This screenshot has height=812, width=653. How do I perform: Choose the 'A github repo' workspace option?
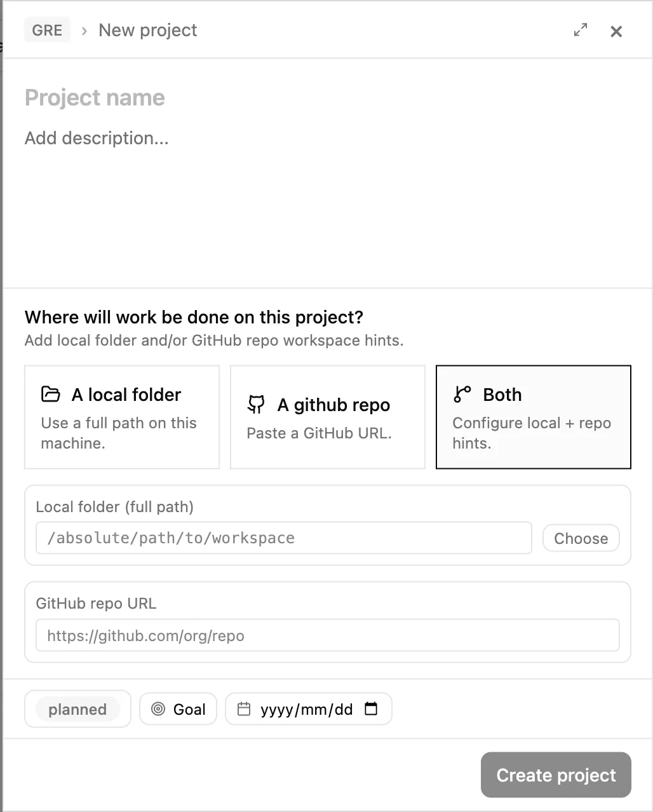click(x=327, y=417)
